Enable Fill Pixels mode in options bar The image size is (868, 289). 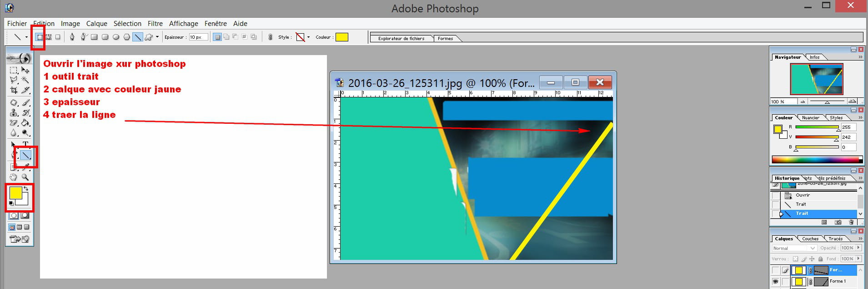point(58,37)
